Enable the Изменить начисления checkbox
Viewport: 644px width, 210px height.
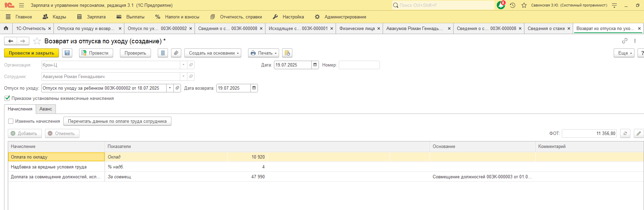pos(11,121)
